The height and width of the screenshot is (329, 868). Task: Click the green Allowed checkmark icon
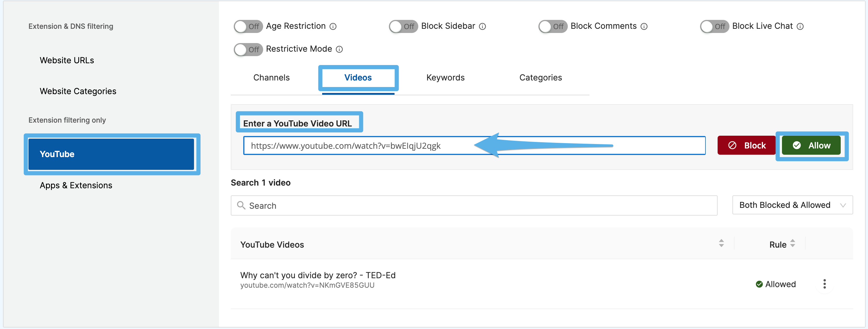click(759, 284)
